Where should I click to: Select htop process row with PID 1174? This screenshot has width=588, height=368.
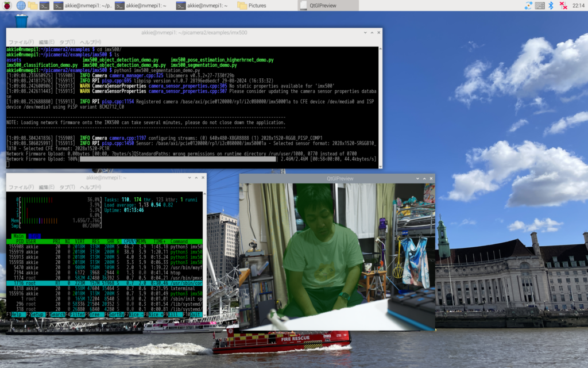tap(105, 278)
